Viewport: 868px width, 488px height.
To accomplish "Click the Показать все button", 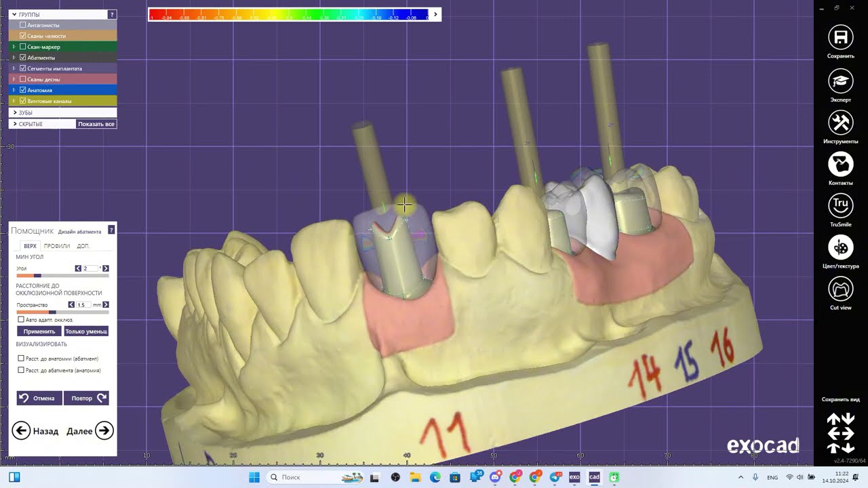I will [96, 124].
